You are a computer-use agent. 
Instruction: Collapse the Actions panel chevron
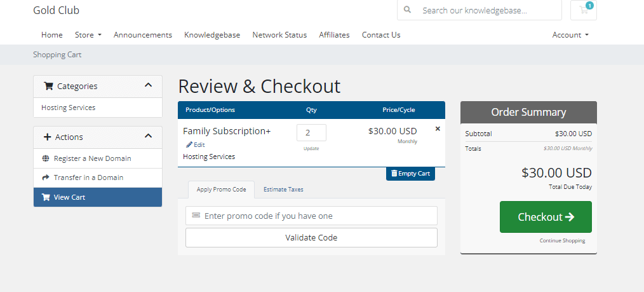coord(149,136)
